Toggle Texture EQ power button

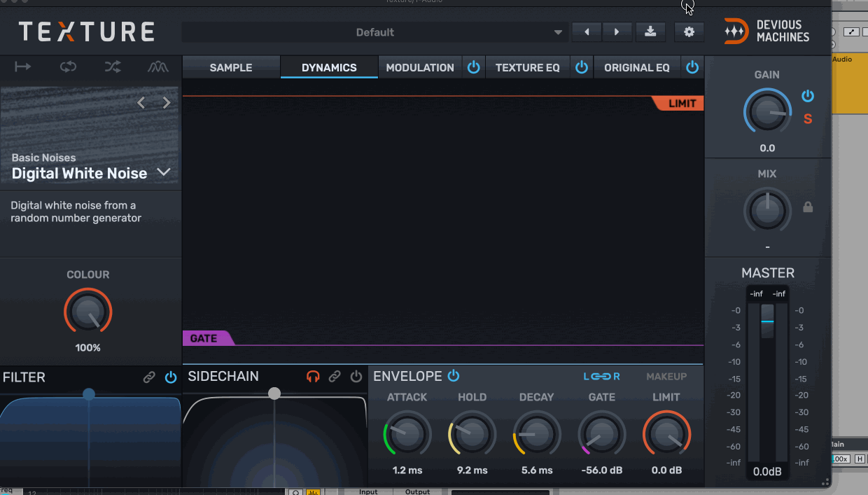tap(582, 67)
